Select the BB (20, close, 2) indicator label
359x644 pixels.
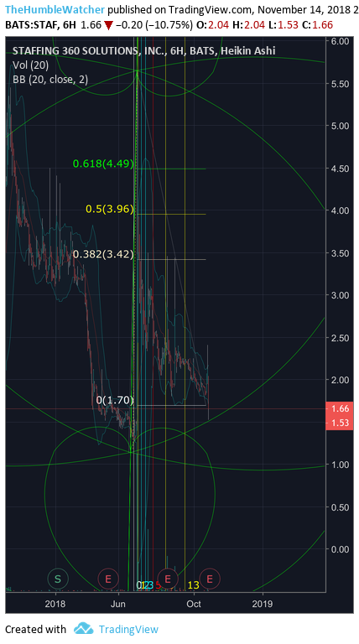pos(50,80)
